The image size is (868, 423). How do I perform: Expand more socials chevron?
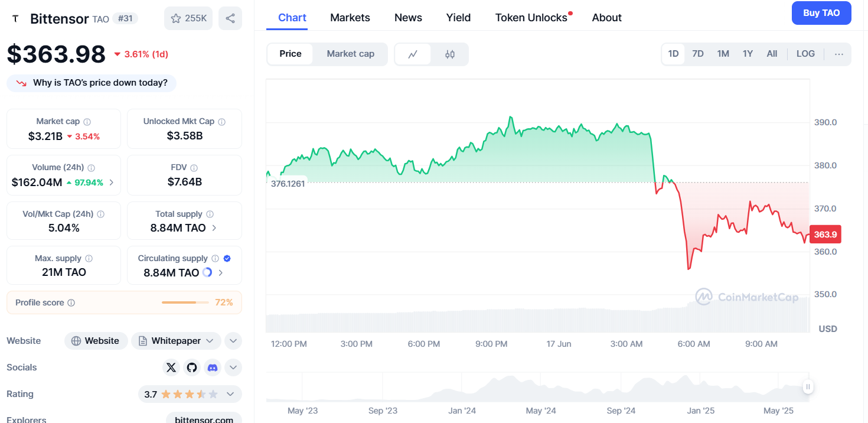click(x=233, y=367)
